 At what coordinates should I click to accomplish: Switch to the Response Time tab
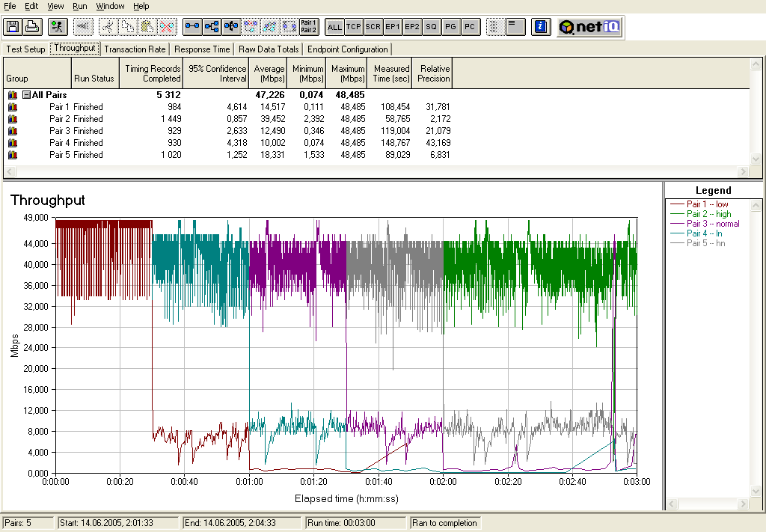click(202, 49)
